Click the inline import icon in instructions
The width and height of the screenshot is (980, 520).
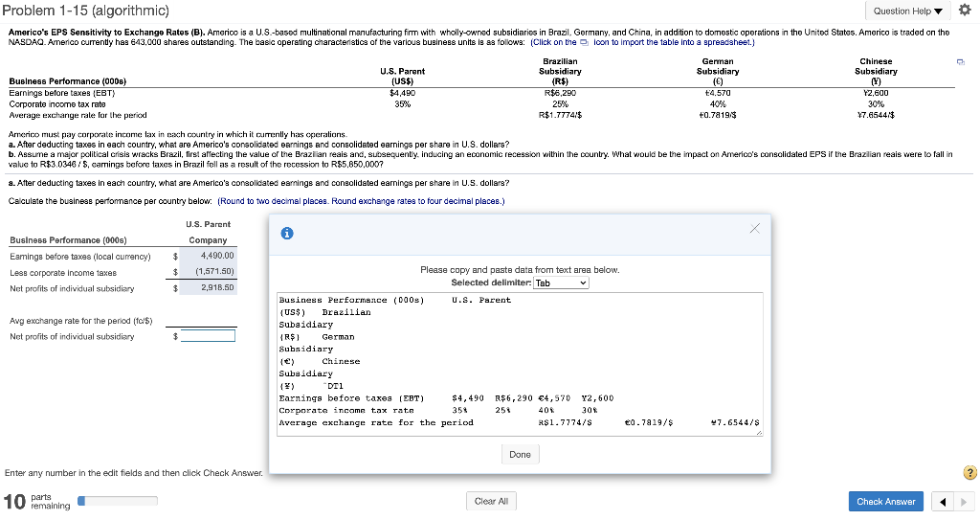(x=585, y=42)
